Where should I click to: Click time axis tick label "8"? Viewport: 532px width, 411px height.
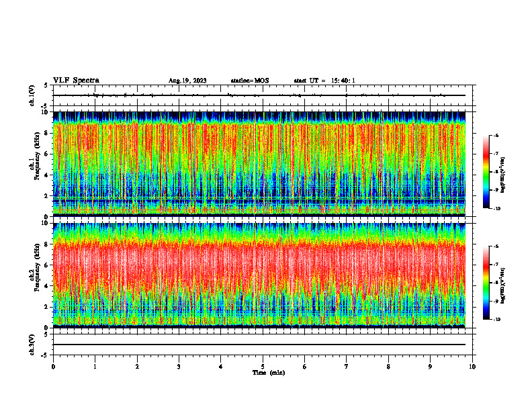[388, 367]
